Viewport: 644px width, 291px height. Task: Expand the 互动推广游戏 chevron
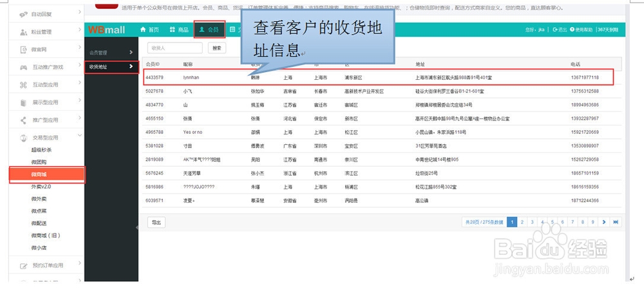tap(80, 65)
